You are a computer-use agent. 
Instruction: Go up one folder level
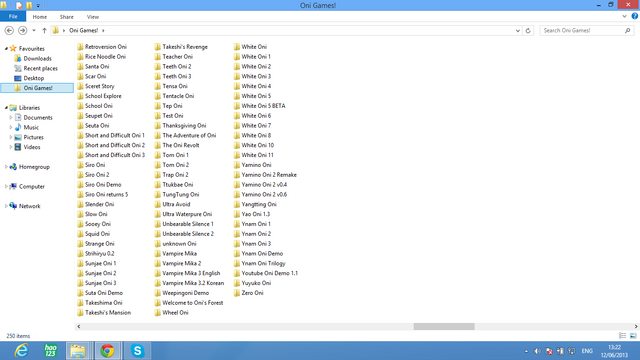44,31
